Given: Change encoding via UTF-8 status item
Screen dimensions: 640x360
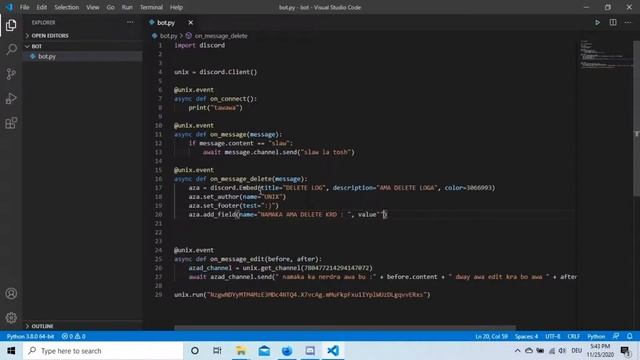Looking at the screenshot, I should tap(553, 336).
